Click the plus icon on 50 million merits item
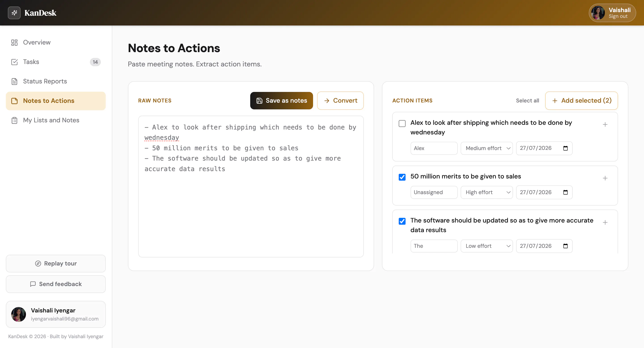644x348 pixels. tap(605, 178)
